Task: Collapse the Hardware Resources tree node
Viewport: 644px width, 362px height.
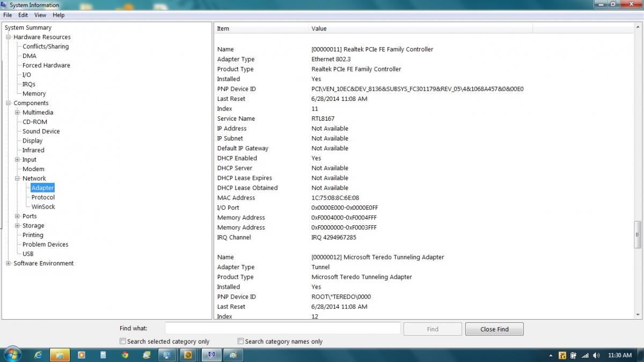Action: point(9,37)
